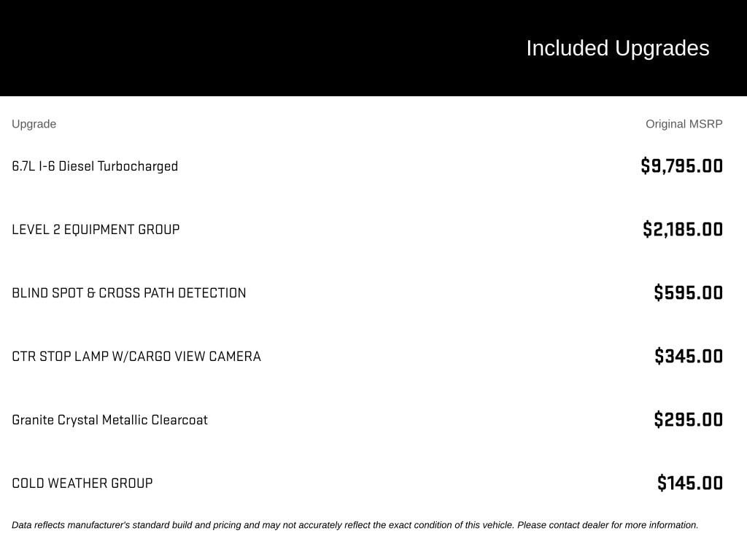The image size is (747, 560).
Task: Click the Upgrade column header
Action: click(34, 124)
